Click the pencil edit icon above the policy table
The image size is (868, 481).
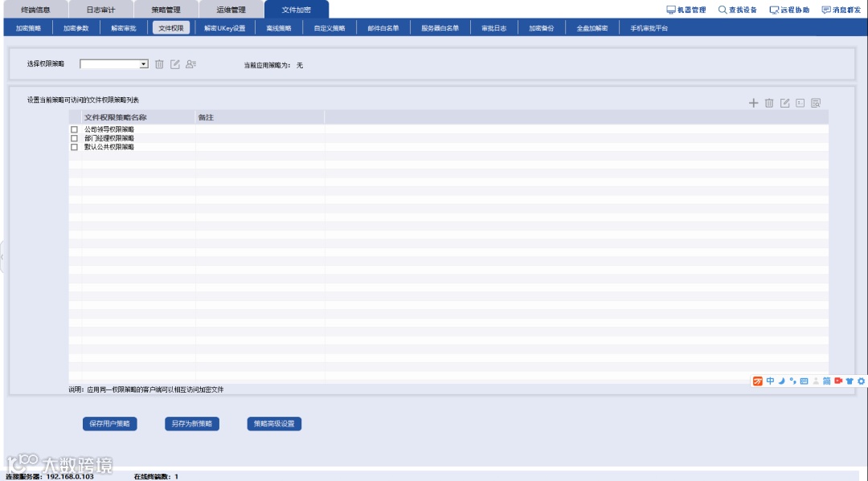[x=784, y=103]
